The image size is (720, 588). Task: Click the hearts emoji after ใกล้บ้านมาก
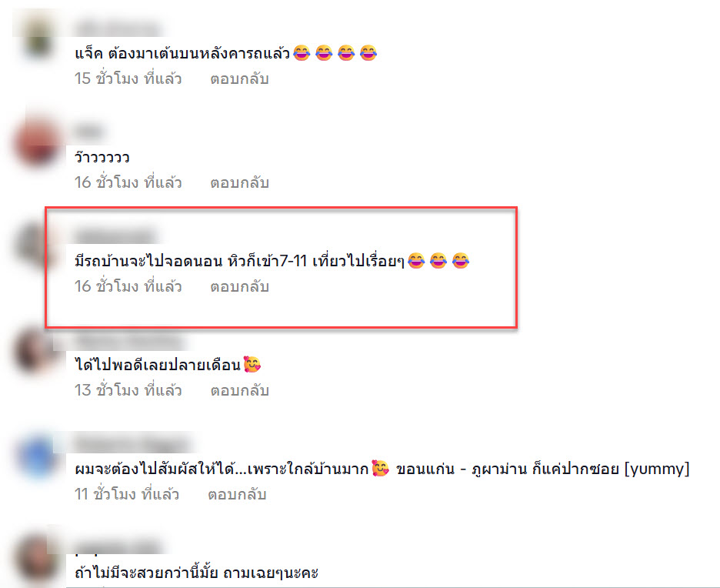click(x=380, y=468)
